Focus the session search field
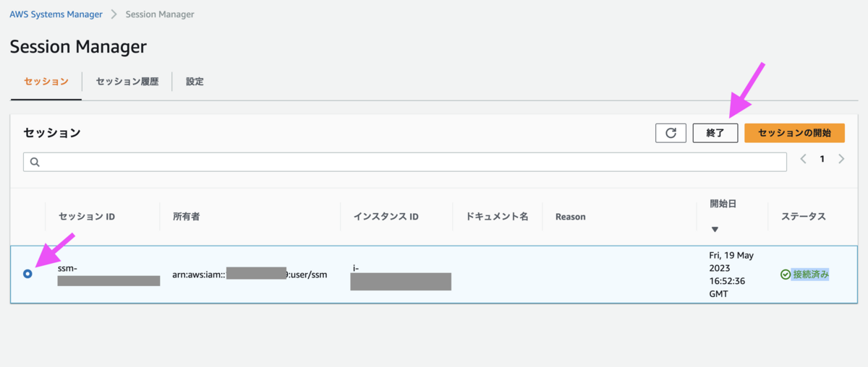This screenshot has height=367, width=868. (x=405, y=162)
